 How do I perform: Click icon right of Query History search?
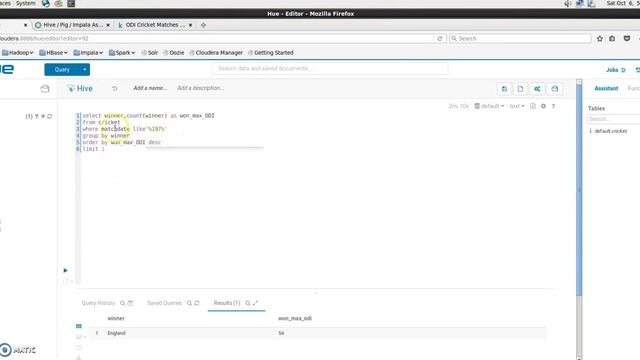click(130, 303)
